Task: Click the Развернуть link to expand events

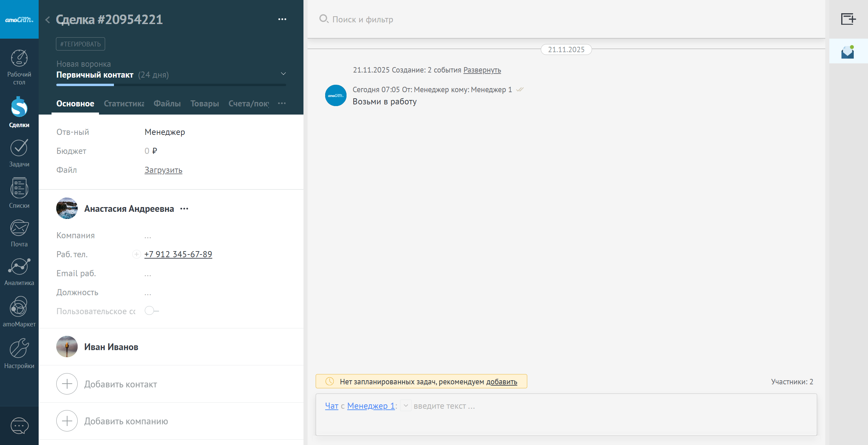Action: (x=482, y=70)
